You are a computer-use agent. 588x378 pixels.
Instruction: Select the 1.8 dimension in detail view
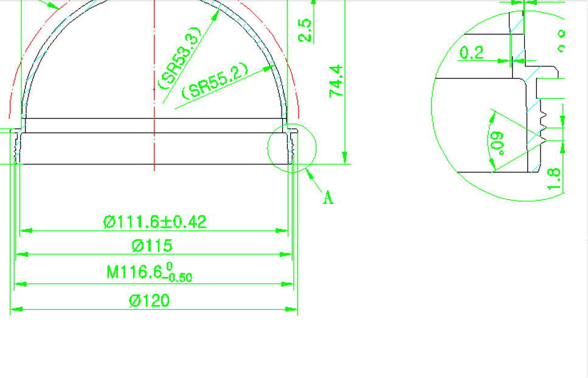(553, 178)
